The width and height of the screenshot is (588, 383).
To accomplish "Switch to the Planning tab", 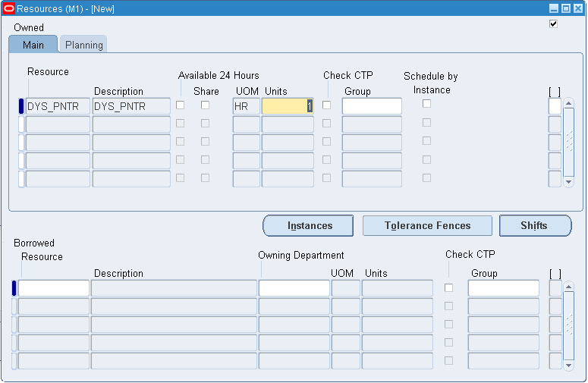I will pyautogui.click(x=83, y=45).
